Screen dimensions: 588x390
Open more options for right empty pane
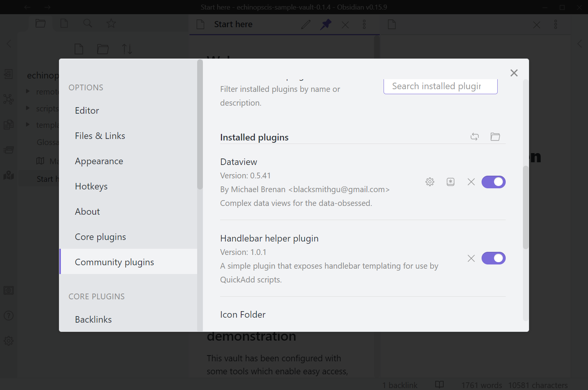[556, 24]
